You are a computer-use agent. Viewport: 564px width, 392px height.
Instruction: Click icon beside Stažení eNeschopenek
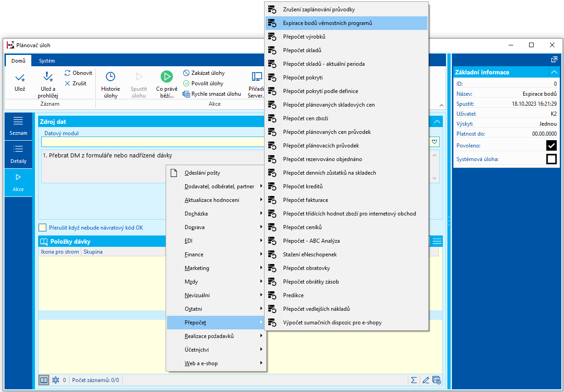[272, 255]
